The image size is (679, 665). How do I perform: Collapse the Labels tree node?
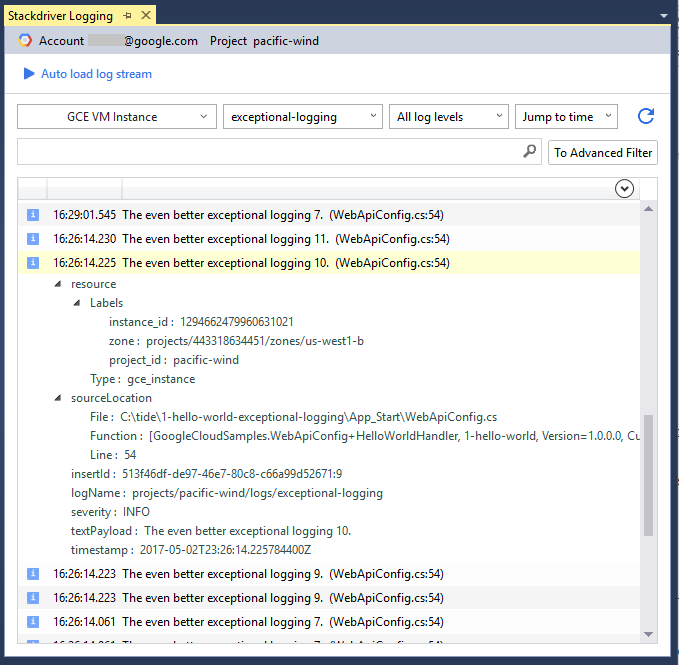point(77,303)
